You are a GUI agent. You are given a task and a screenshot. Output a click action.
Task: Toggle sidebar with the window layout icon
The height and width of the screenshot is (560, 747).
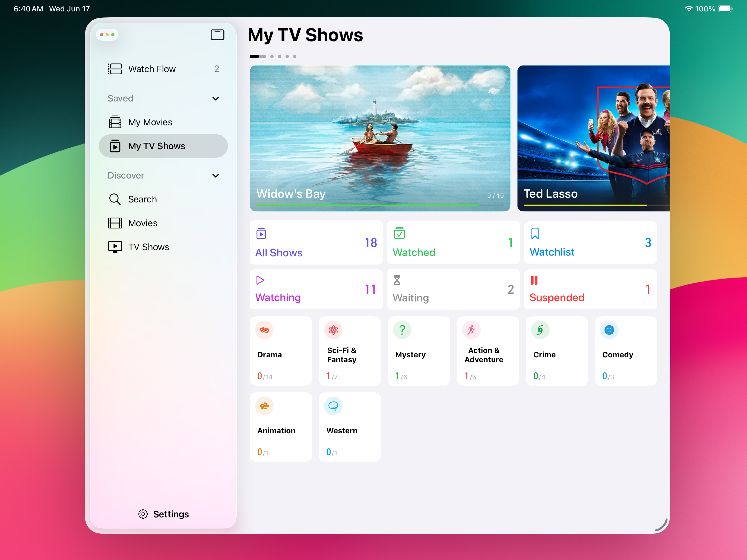[x=217, y=35]
